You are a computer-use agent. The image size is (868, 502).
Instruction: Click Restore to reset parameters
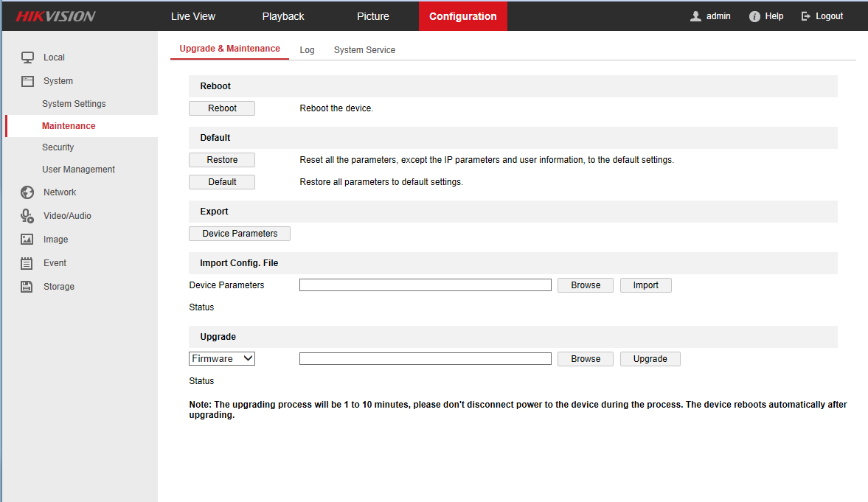(x=221, y=159)
